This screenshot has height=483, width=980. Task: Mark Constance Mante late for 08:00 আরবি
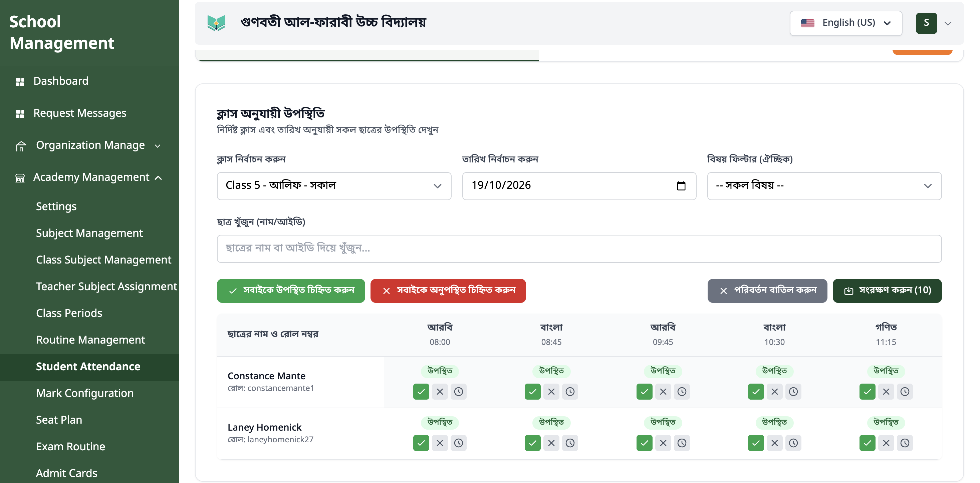pyautogui.click(x=458, y=391)
